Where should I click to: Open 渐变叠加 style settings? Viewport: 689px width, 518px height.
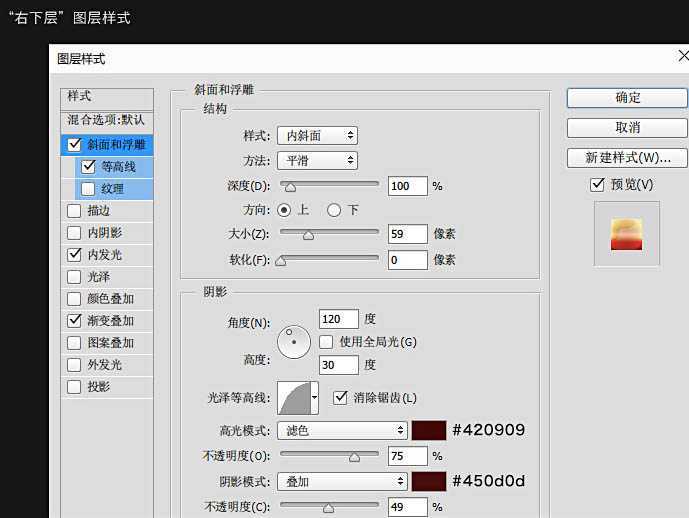coord(110,321)
